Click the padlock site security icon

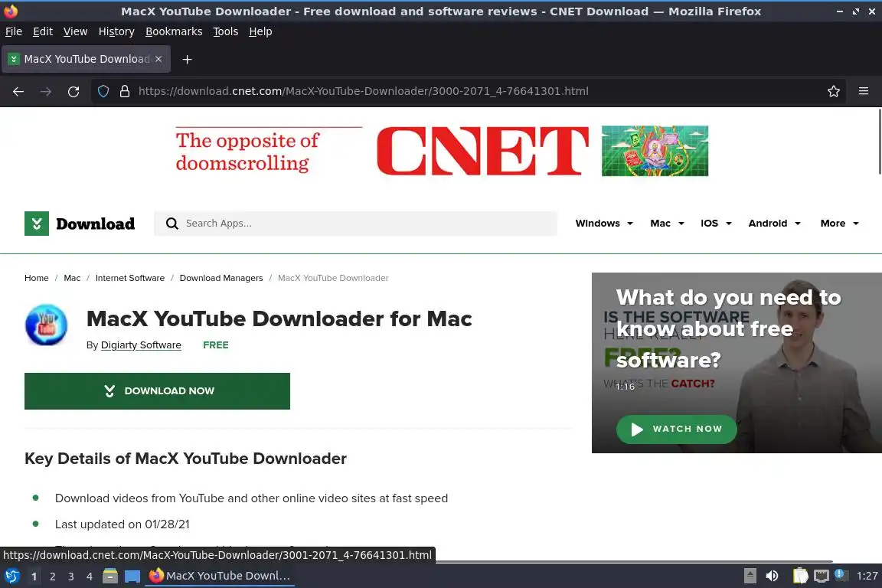pyautogui.click(x=125, y=91)
